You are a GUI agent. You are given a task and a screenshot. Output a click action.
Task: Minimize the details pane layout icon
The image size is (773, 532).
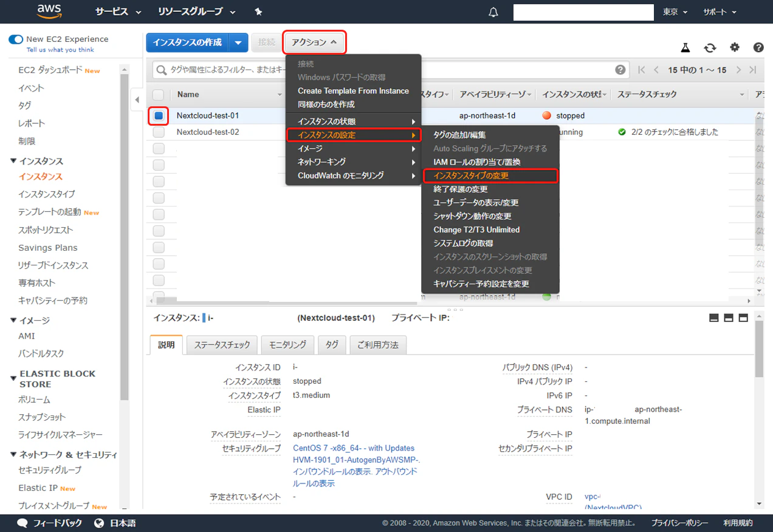tap(714, 318)
